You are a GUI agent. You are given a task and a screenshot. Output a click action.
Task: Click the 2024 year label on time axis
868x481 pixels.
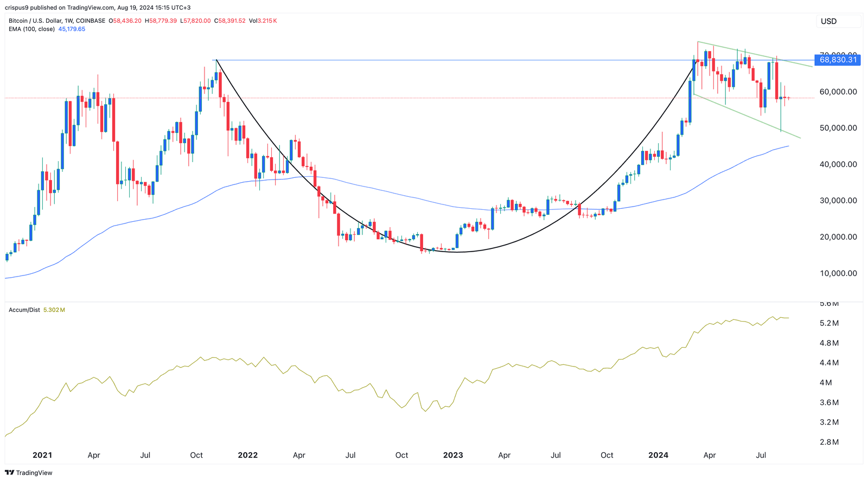[x=658, y=455]
